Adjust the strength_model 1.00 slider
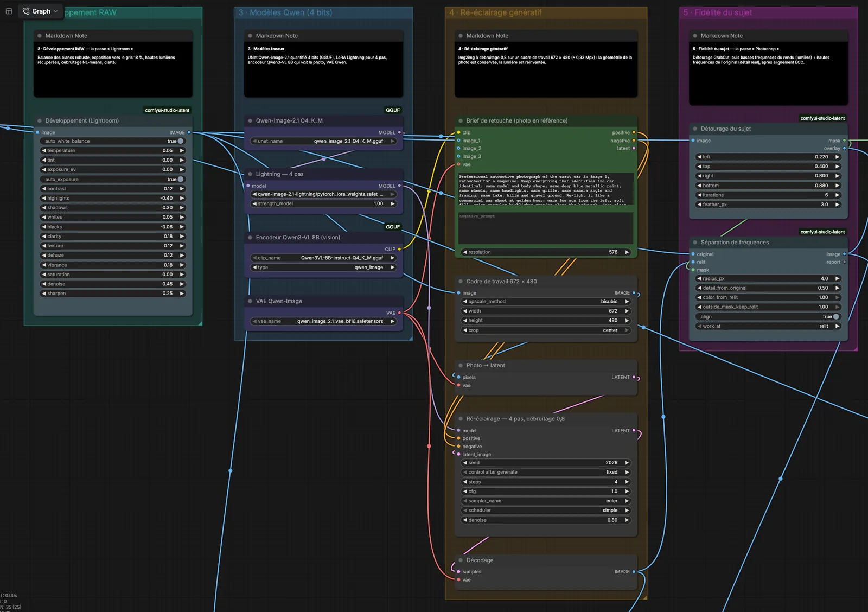 coord(323,204)
